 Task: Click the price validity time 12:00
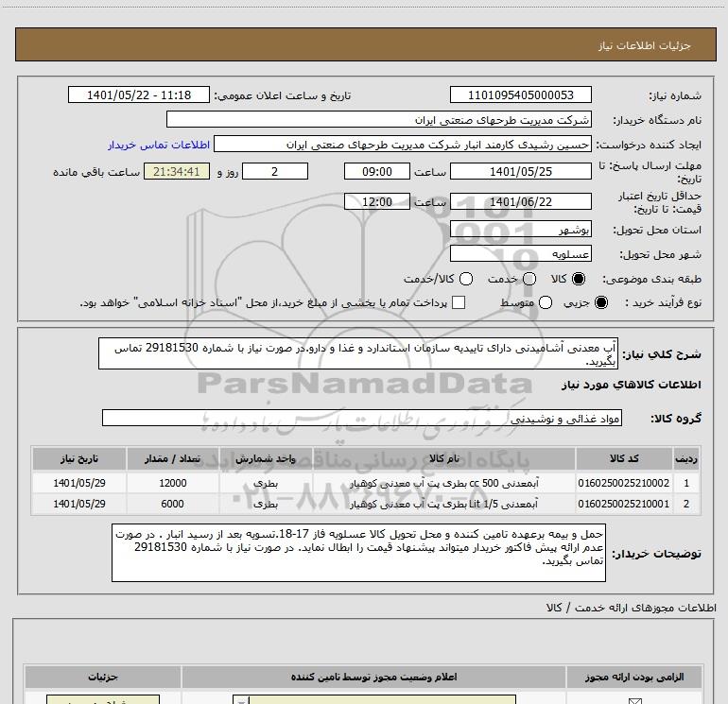pos(377,201)
